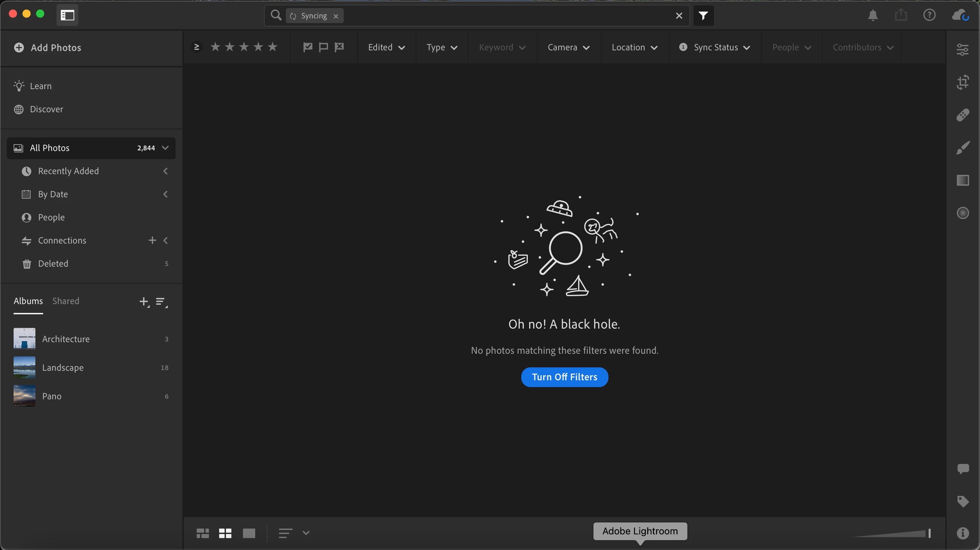This screenshot has height=550, width=980.
Task: Open the Crop and Rotate tool
Action: click(x=963, y=82)
